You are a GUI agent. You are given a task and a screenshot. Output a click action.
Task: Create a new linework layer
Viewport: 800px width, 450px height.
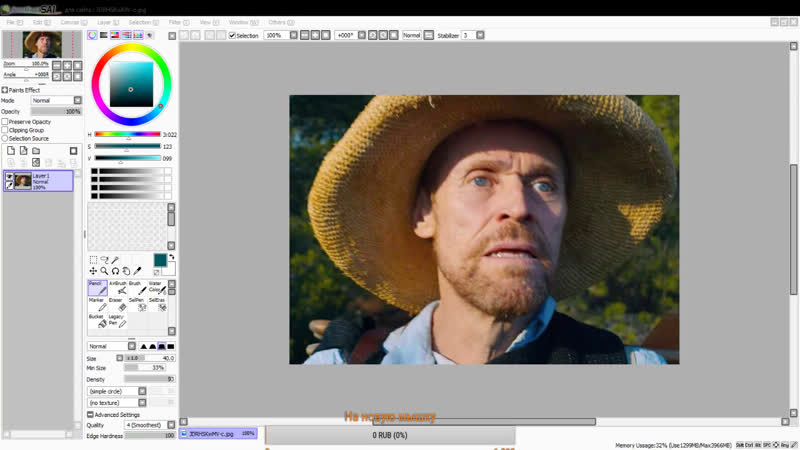23,151
